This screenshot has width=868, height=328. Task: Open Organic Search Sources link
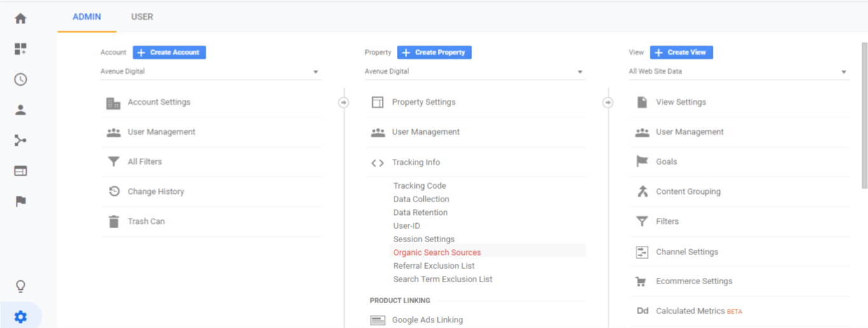pos(437,252)
